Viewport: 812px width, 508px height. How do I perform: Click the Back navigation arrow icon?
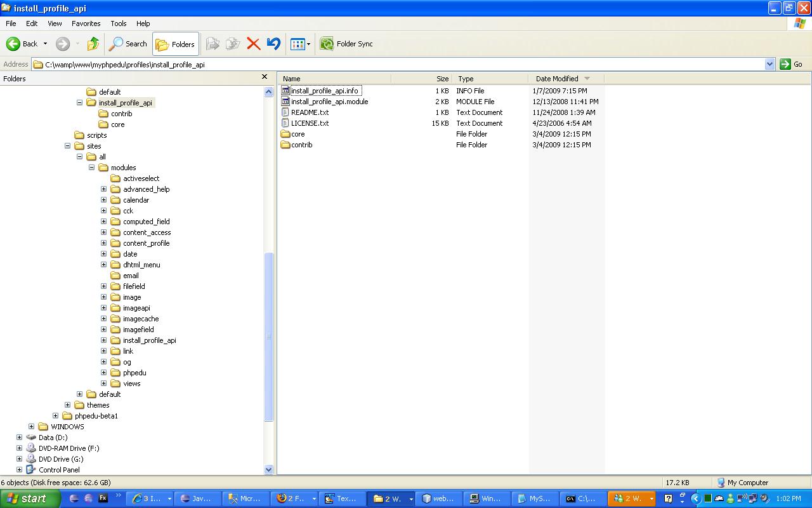coord(13,44)
